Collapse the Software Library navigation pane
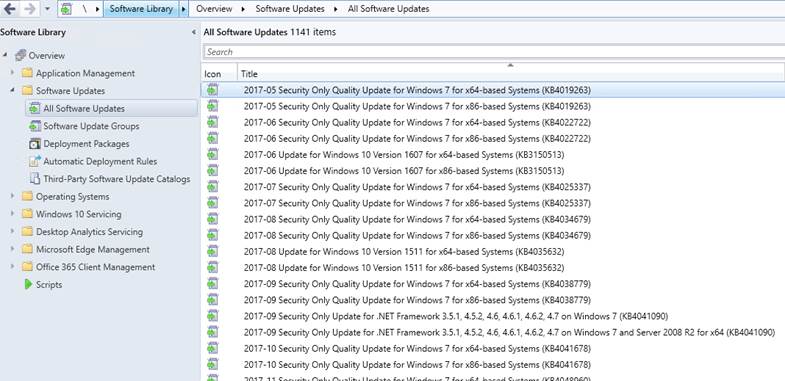Image resolution: width=785 pixels, height=381 pixels. click(194, 33)
